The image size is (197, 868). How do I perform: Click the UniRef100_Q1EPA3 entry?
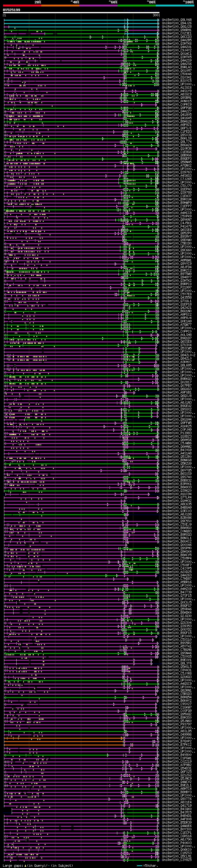tap(177, 189)
